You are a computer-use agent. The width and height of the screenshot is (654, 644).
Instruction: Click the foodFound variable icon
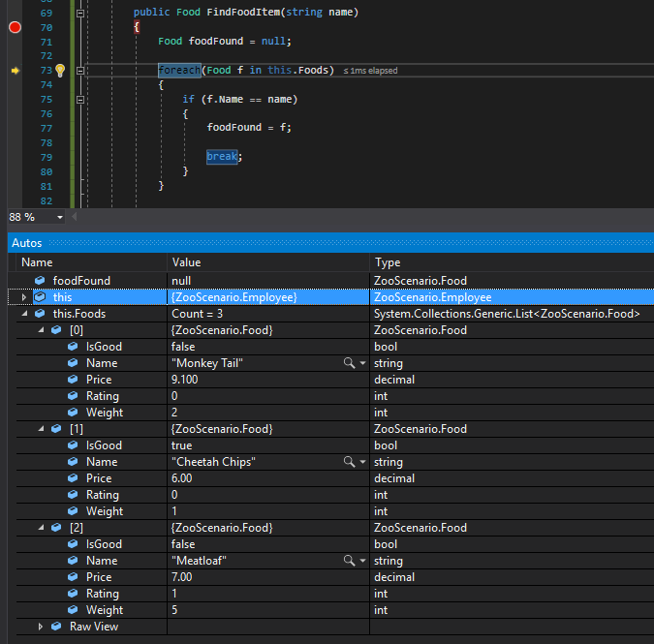point(40,281)
